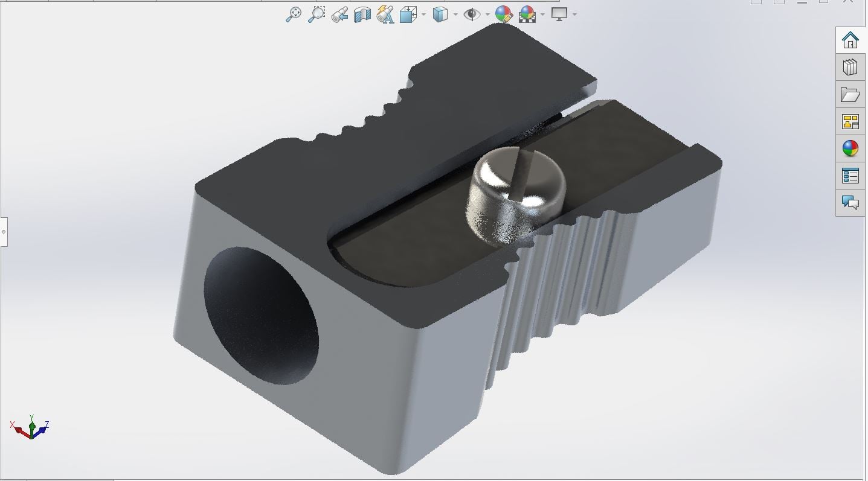Click the Edit Appearance icon
Screen dimensions: 868x481
(504, 14)
